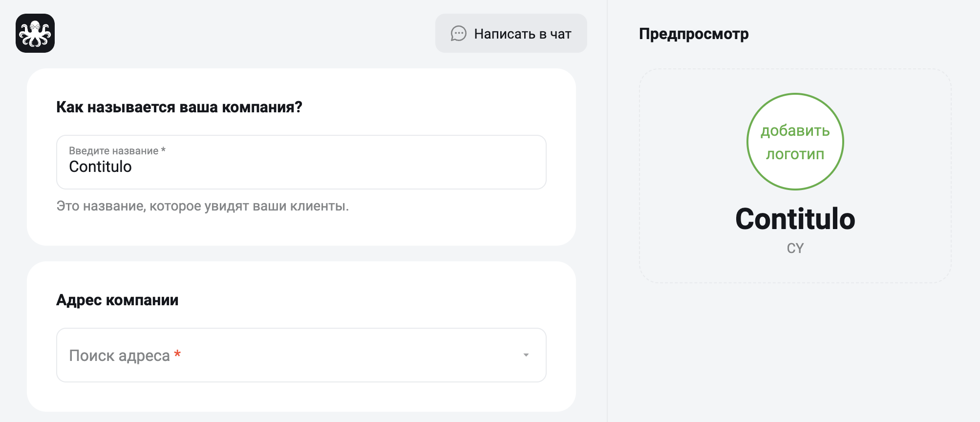Click the hint text about client-visible name

203,206
